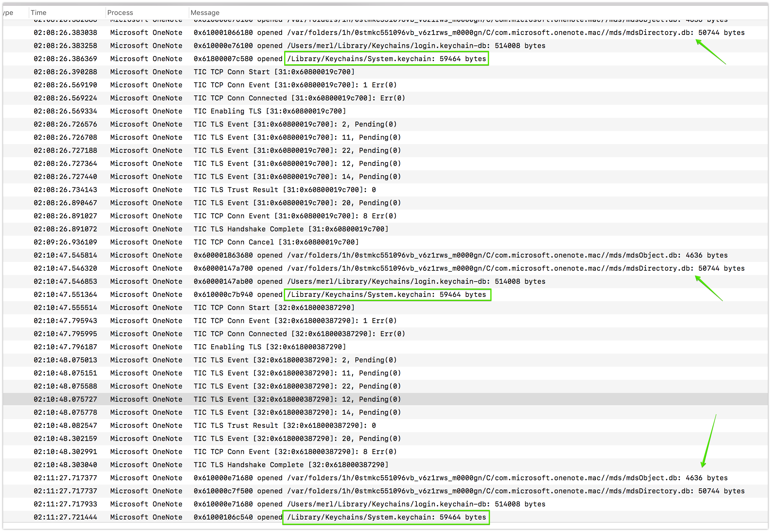This screenshot has width=771, height=532.
Task: Click the Message column header
Action: [x=205, y=13]
